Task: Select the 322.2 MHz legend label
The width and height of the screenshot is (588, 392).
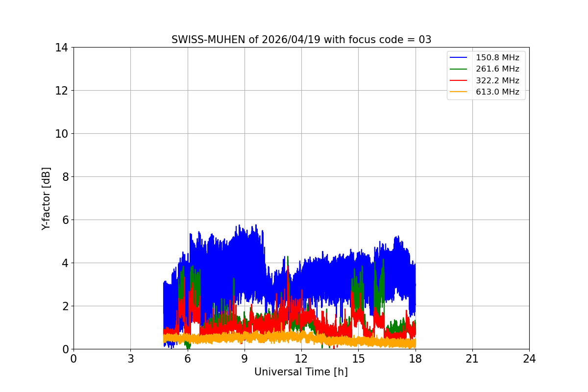Action: click(x=497, y=81)
